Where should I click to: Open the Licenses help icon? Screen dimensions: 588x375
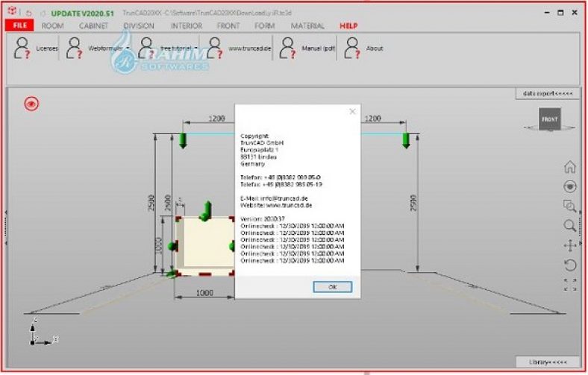click(x=22, y=48)
